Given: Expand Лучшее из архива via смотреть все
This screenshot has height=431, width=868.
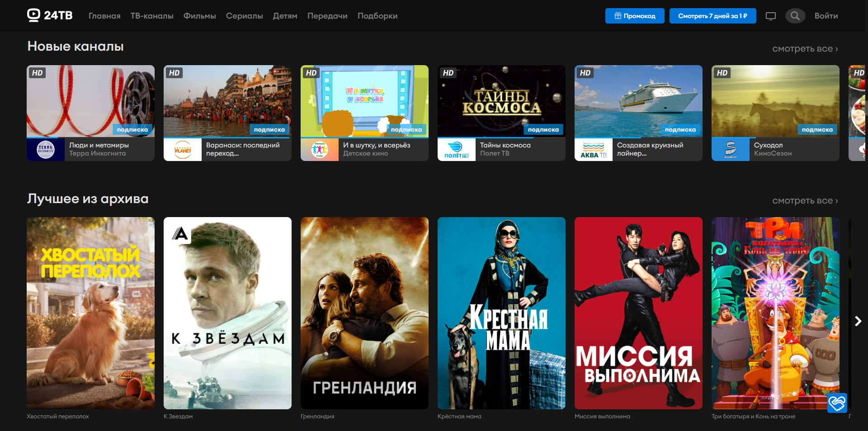Looking at the screenshot, I should pyautogui.click(x=805, y=201).
